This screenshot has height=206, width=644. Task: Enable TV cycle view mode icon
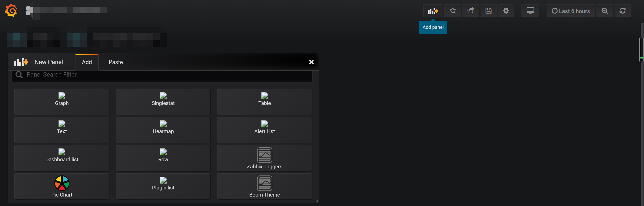click(530, 11)
